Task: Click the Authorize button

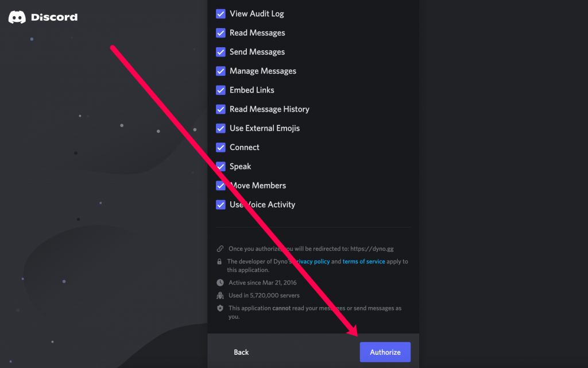Action: point(385,352)
